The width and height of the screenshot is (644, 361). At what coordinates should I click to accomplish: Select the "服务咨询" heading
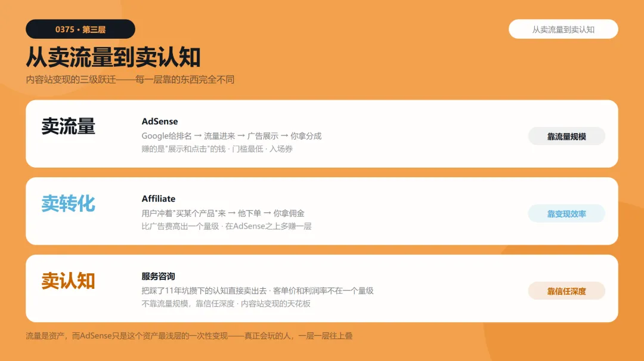[x=158, y=276]
